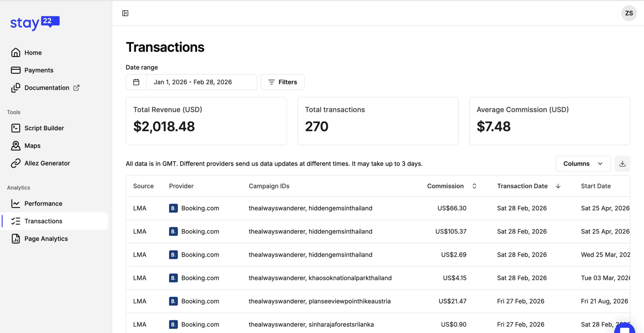Select the US$105.37 transaction row
Screen dimensions: 644x333
[451, 231]
